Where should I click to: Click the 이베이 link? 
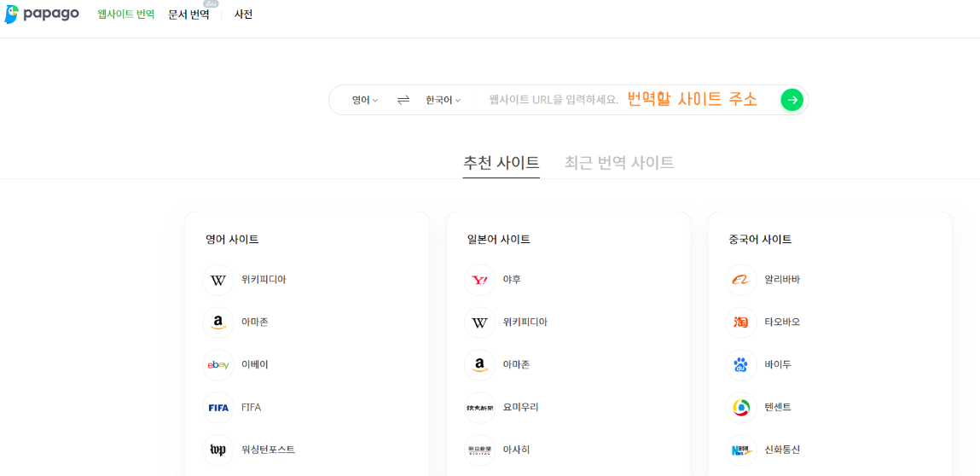[255, 365]
